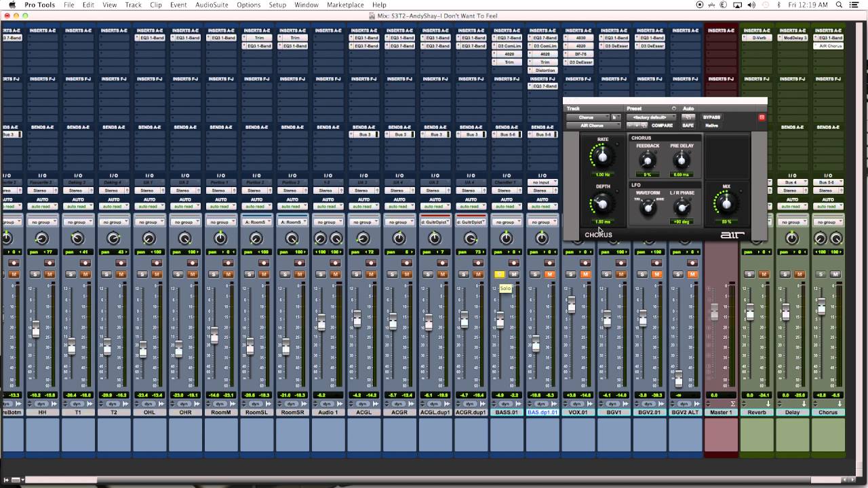The height and width of the screenshot is (488, 868).
Task: Click the D-Verb insert on the Reverb track
Action: click(759, 38)
